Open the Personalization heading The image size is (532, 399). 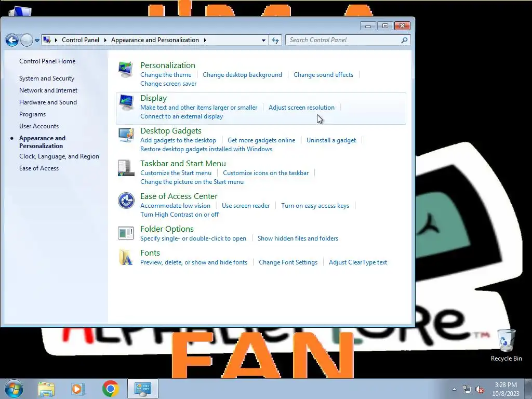[168, 65]
